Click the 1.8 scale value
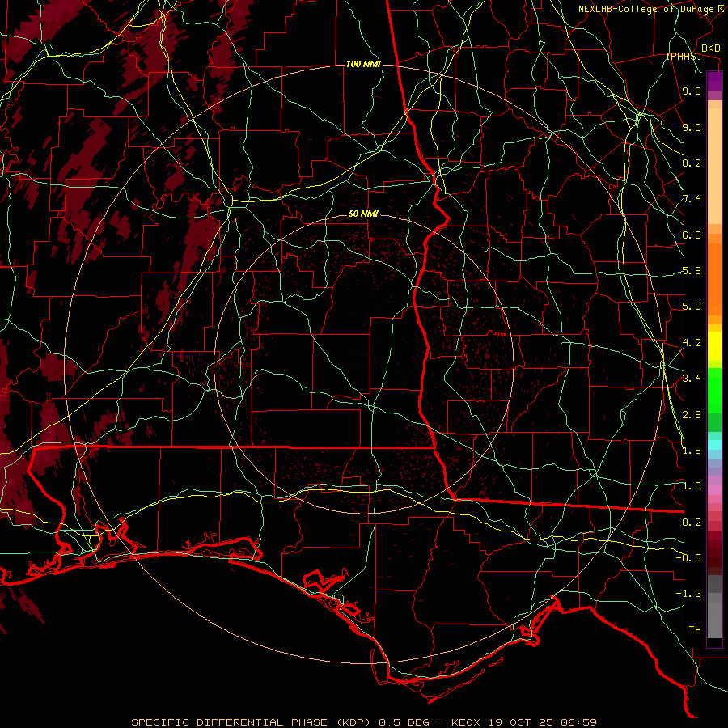Image resolution: width=728 pixels, height=728 pixels. pyautogui.click(x=692, y=451)
